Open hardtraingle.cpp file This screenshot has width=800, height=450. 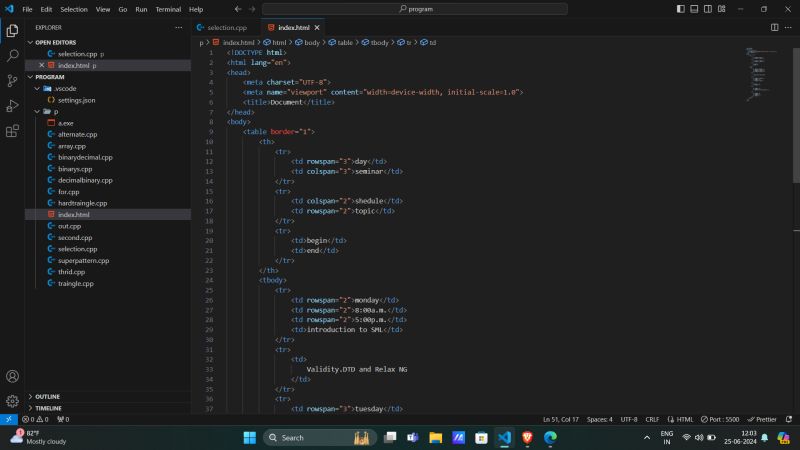click(82, 203)
